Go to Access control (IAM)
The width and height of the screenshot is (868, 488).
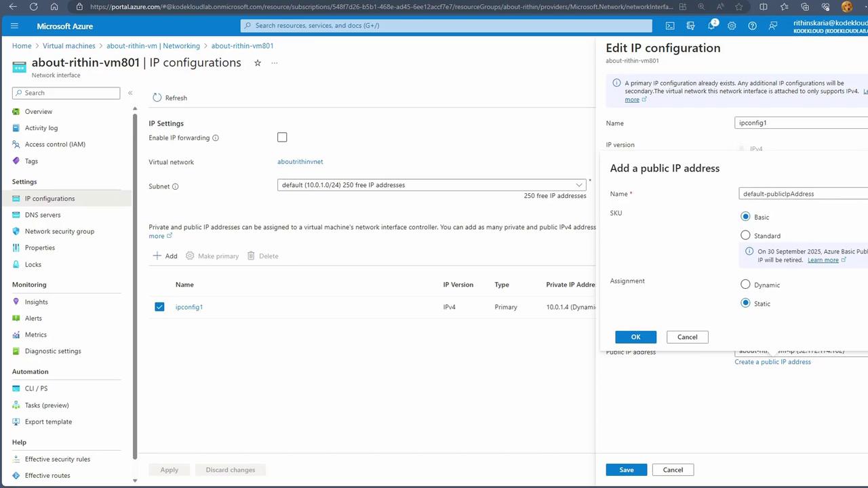[55, 144]
